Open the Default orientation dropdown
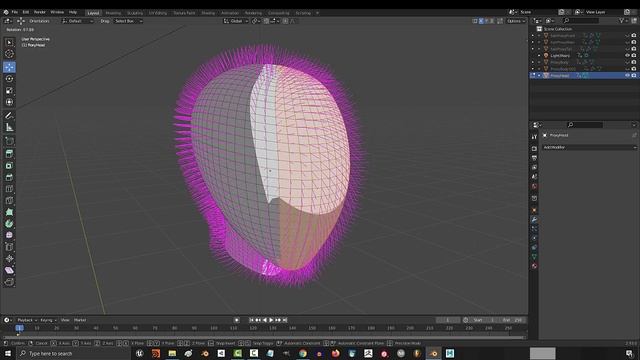Image resolution: width=640 pixels, height=360 pixels. (x=78, y=21)
